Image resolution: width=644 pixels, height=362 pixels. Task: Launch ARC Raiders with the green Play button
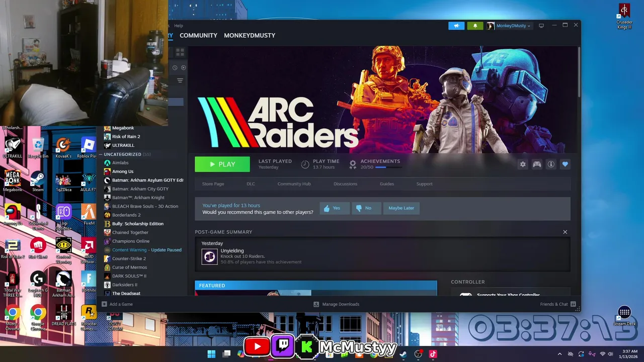222,164
